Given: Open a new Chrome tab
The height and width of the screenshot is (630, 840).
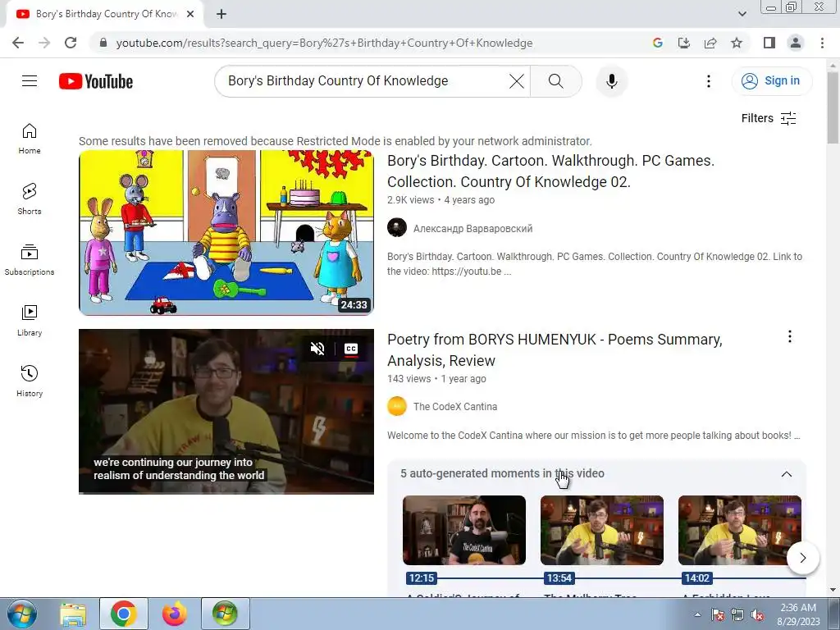Looking at the screenshot, I should click(x=221, y=14).
